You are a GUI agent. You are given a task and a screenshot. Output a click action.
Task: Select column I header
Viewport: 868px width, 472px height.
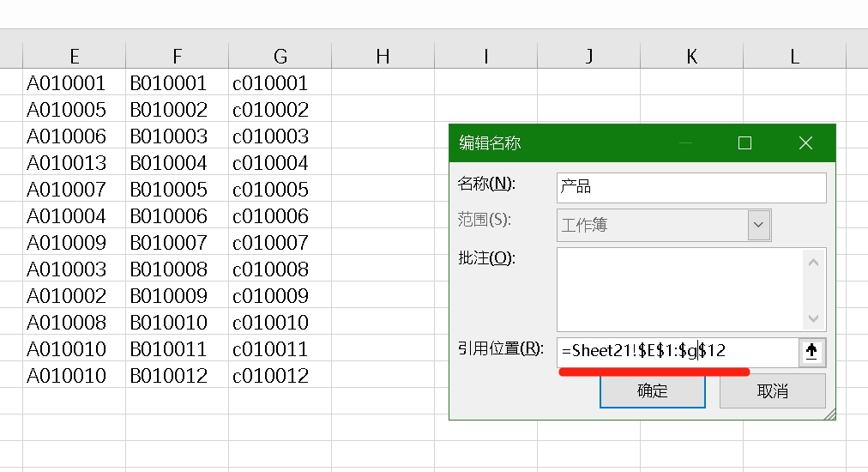(x=486, y=56)
